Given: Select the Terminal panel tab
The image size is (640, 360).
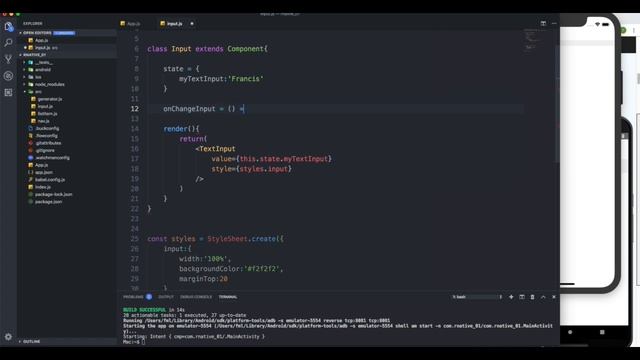Looking at the screenshot, I should [228, 297].
